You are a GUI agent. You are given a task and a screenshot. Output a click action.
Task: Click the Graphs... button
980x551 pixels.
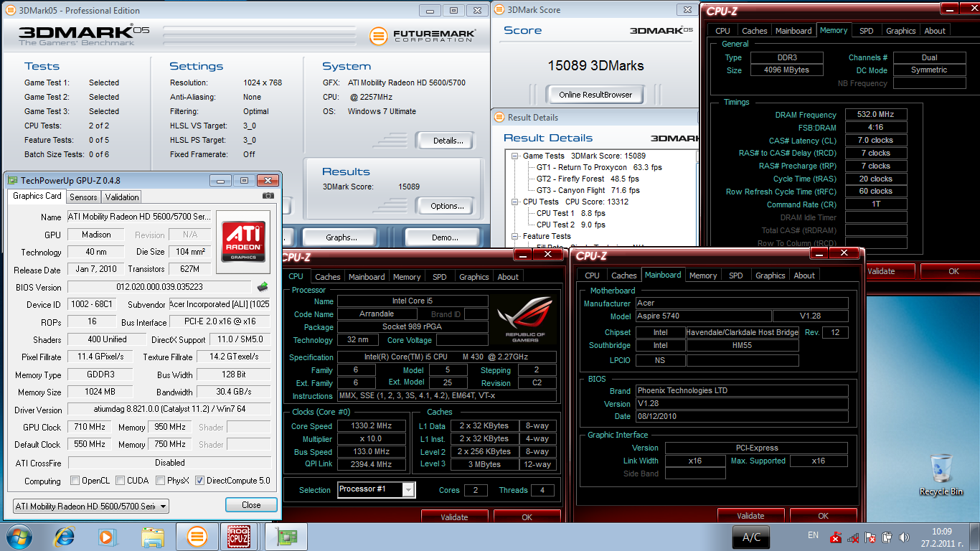(341, 237)
